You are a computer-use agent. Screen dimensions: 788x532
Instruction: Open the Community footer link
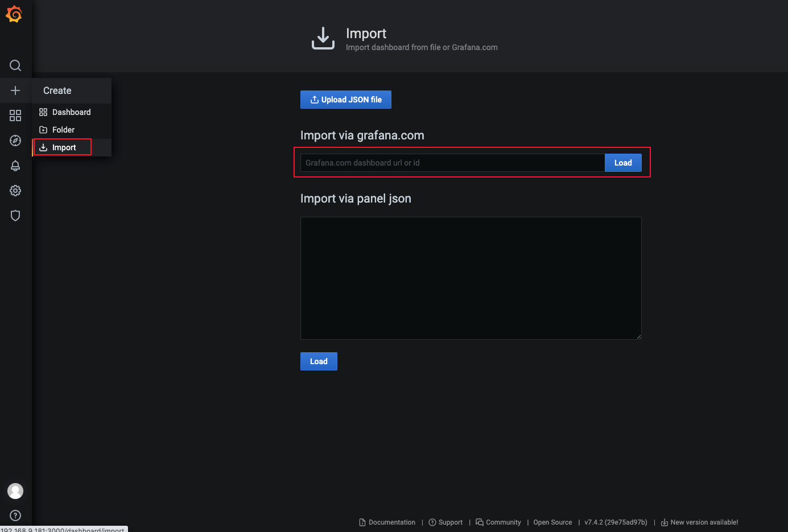[x=498, y=522]
